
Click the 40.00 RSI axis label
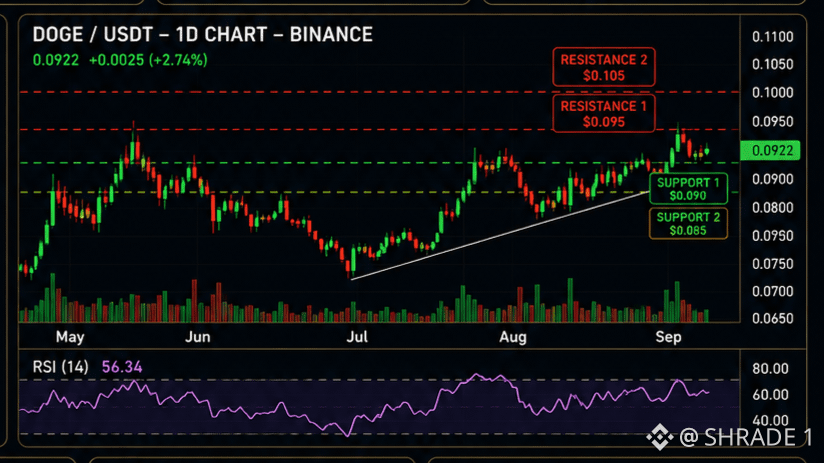770,420
